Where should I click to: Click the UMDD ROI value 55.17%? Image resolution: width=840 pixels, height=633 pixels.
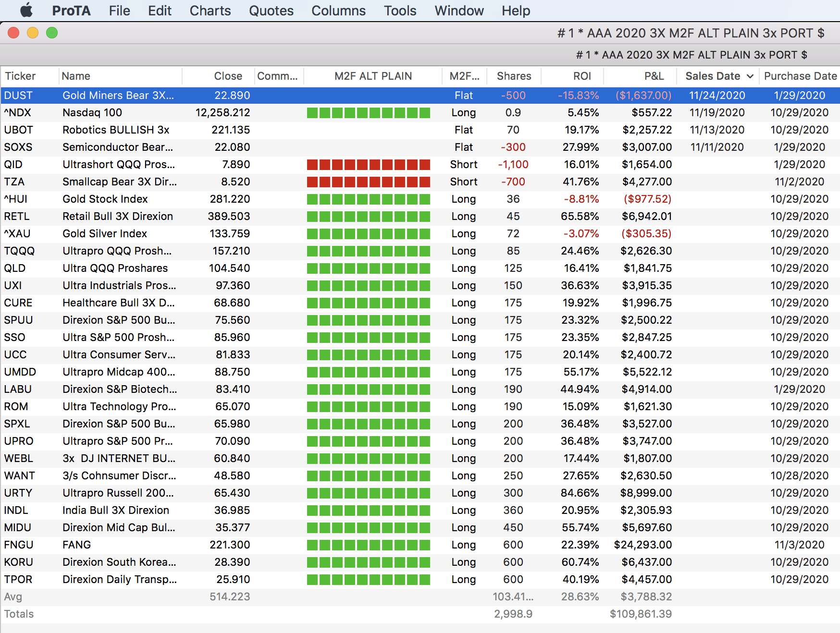click(581, 372)
